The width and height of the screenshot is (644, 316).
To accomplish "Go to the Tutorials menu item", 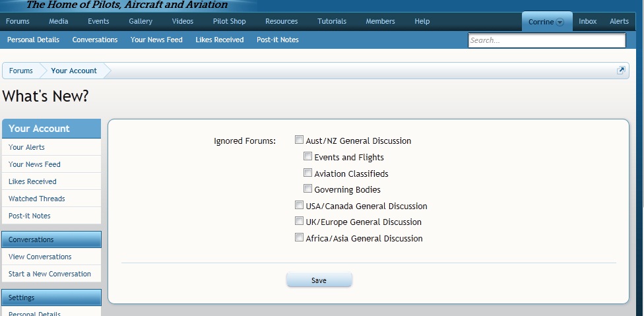I will point(332,21).
